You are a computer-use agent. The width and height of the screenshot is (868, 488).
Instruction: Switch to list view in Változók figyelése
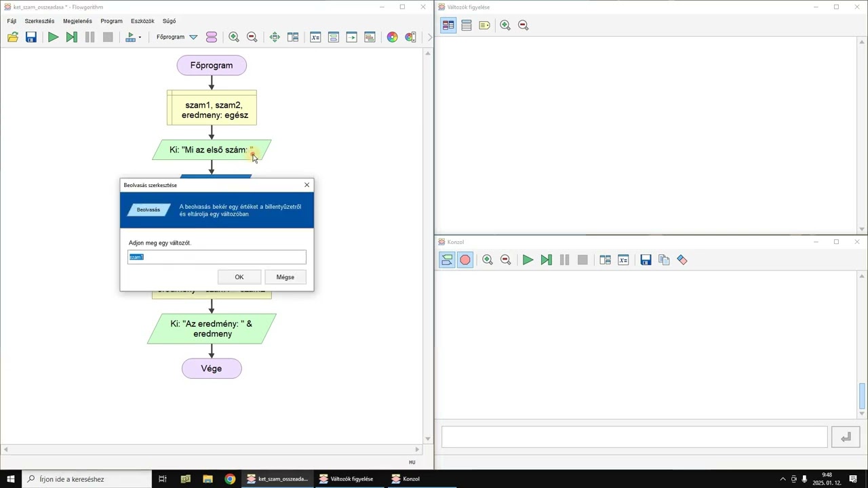coord(467,25)
